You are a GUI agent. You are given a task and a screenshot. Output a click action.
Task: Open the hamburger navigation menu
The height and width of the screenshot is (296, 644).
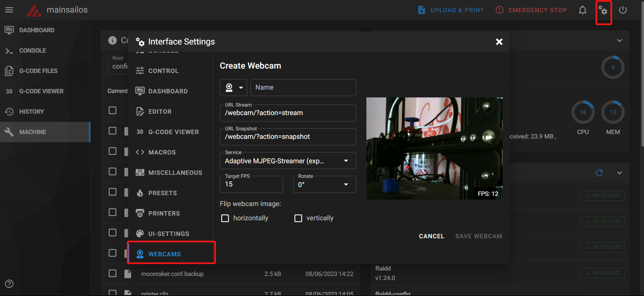click(x=9, y=10)
